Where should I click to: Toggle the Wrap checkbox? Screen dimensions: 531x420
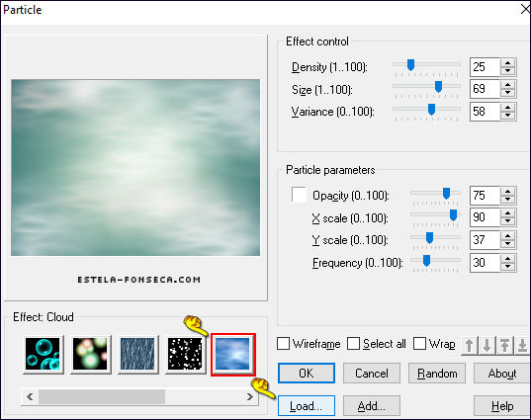[x=419, y=344]
